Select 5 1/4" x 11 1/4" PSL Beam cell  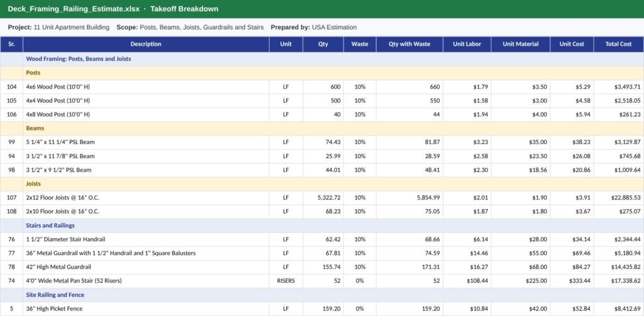[x=146, y=142]
